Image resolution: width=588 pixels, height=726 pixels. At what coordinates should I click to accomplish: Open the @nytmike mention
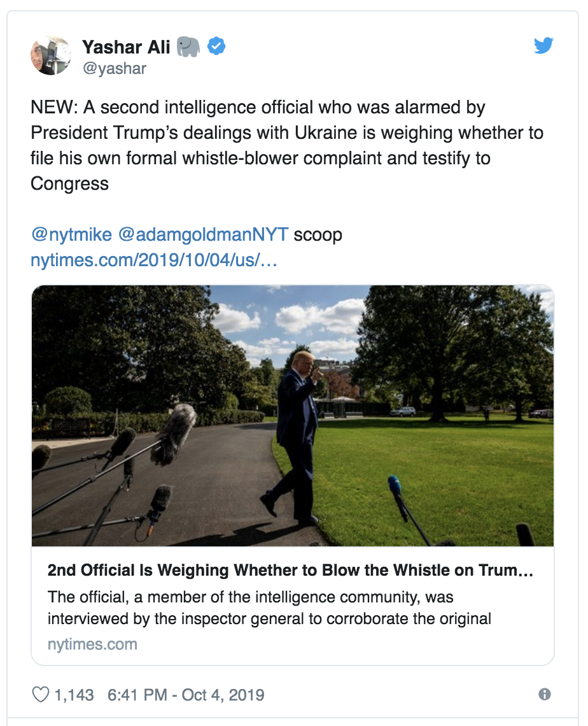tap(71, 234)
